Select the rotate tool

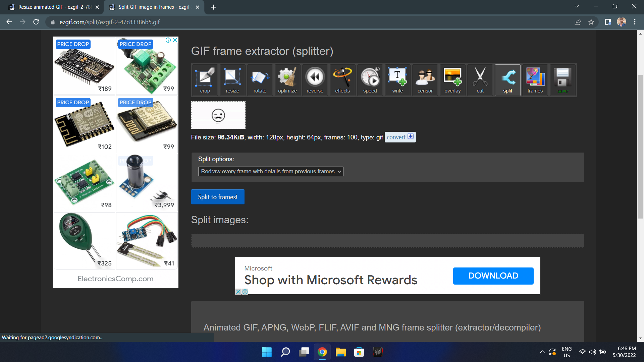260,80
